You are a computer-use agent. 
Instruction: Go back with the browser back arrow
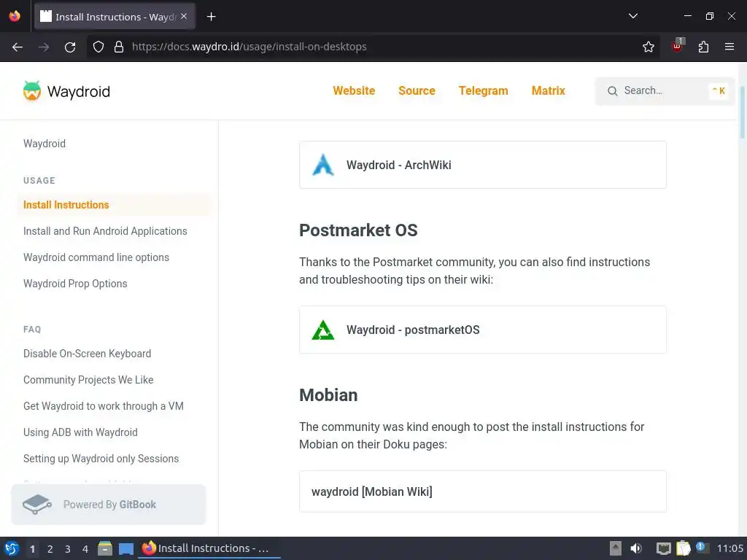click(x=18, y=47)
